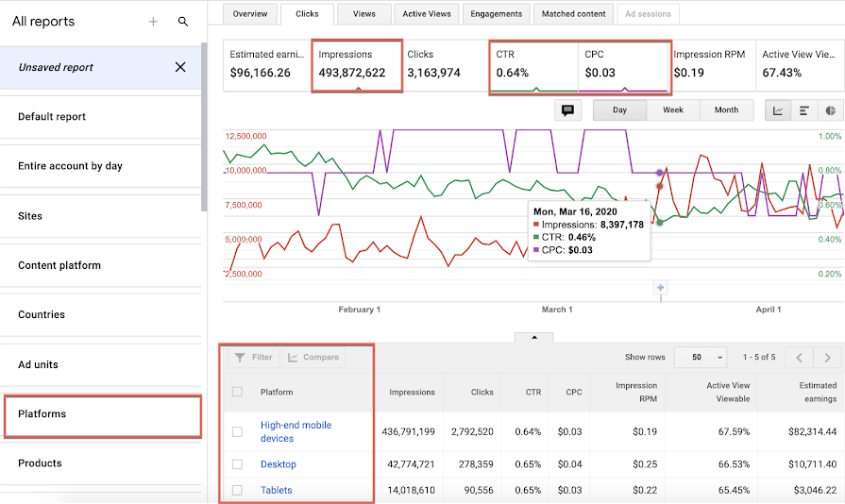This screenshot has width=845, height=504.
Task: Tick the High-end mobile devices checkbox
Action: 237,432
